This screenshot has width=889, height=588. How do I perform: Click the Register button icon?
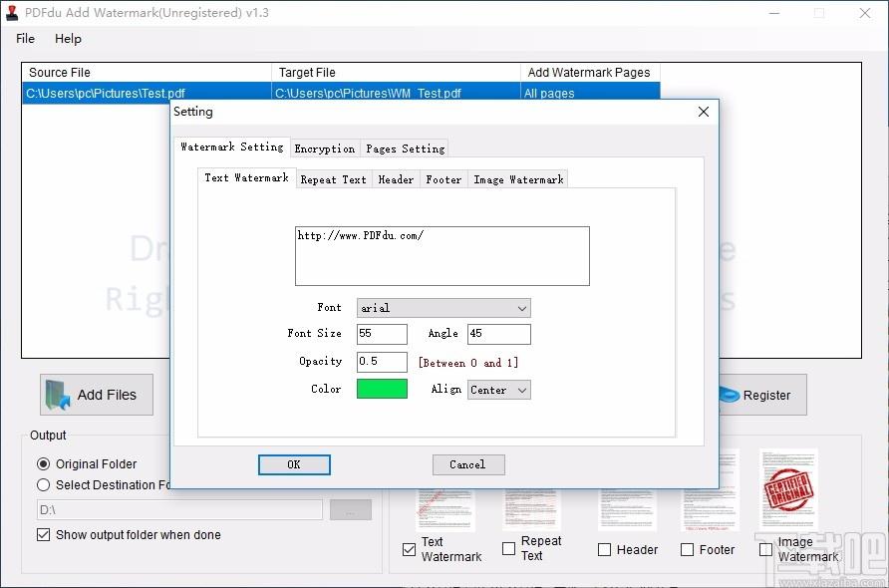tap(730, 395)
